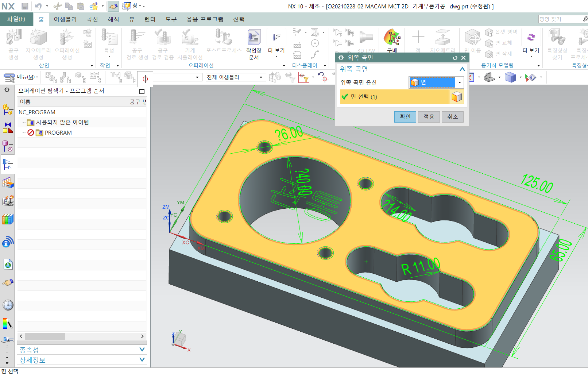Select the PROGRAM tree item
Viewport: 588px width, 374px height.
[58, 132]
